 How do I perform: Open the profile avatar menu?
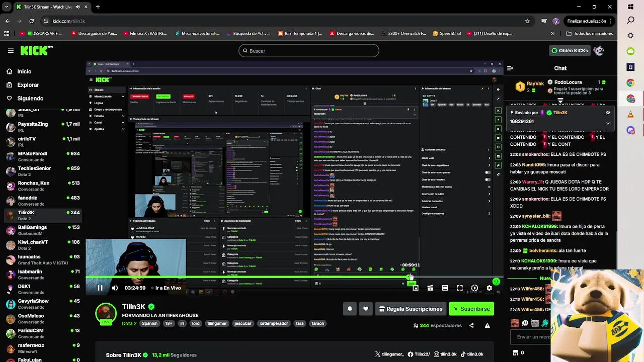coord(598,51)
